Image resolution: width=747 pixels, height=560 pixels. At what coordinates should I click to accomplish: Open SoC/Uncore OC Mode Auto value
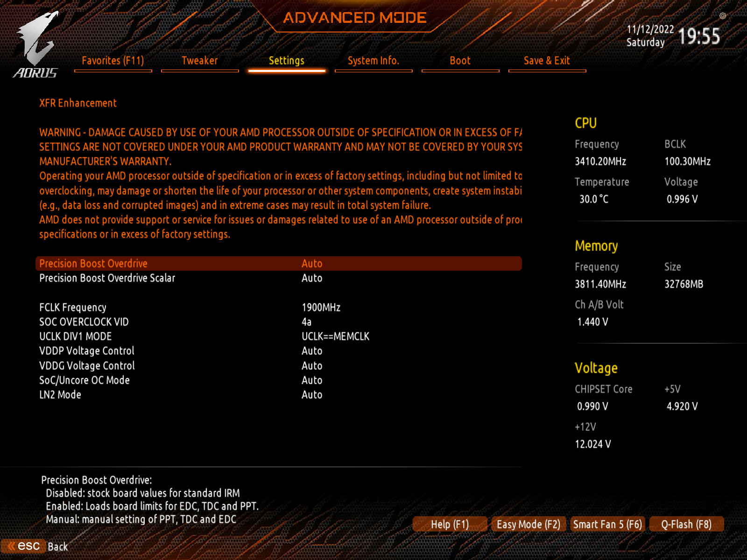[x=312, y=380]
